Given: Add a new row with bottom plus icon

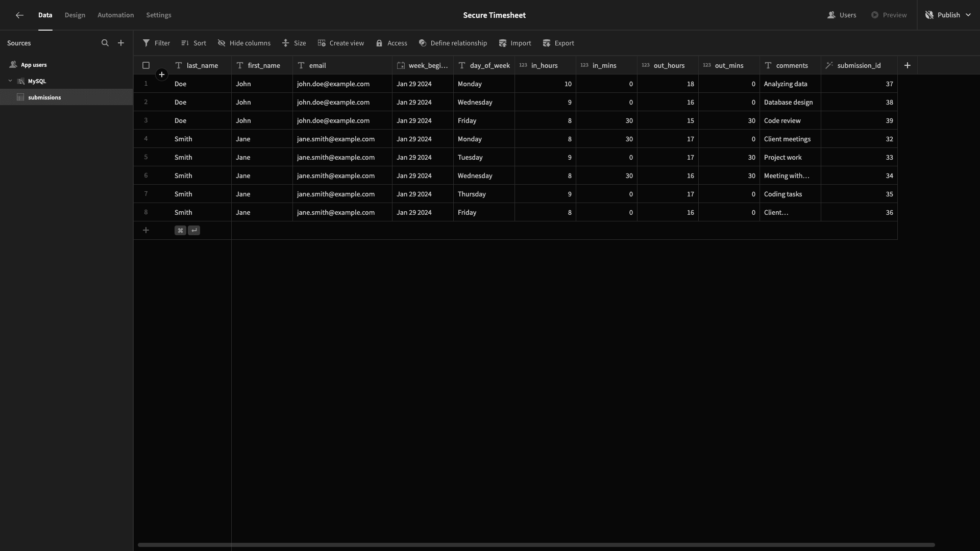Looking at the screenshot, I should click(x=146, y=231).
